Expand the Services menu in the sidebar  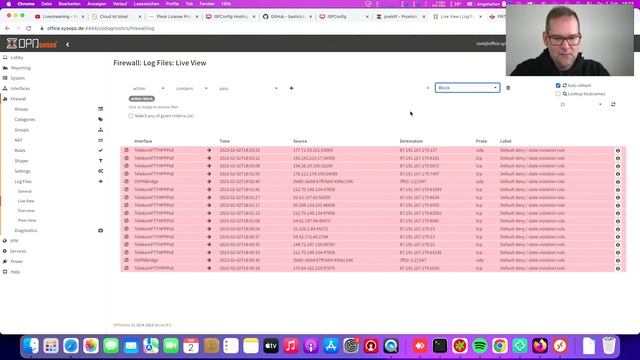(x=18, y=251)
